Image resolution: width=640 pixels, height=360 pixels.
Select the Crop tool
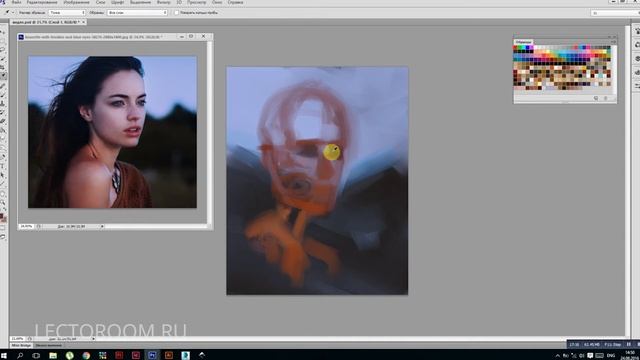click(x=3, y=67)
